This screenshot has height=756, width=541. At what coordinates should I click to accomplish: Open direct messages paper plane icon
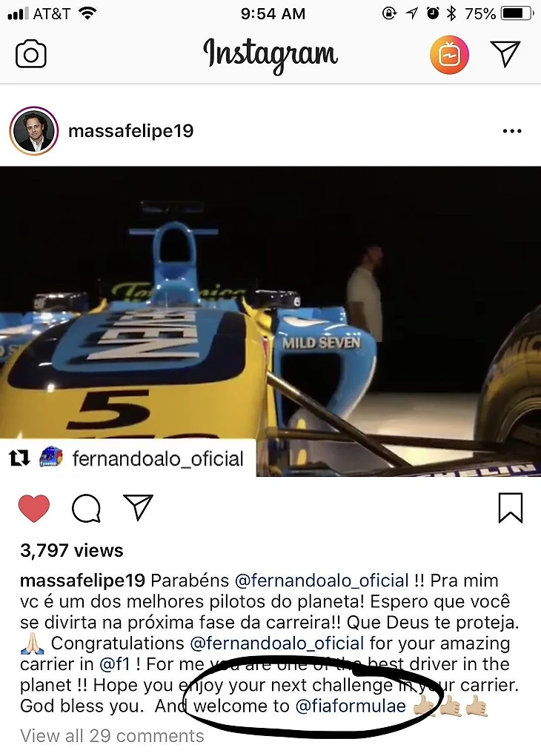(x=505, y=53)
